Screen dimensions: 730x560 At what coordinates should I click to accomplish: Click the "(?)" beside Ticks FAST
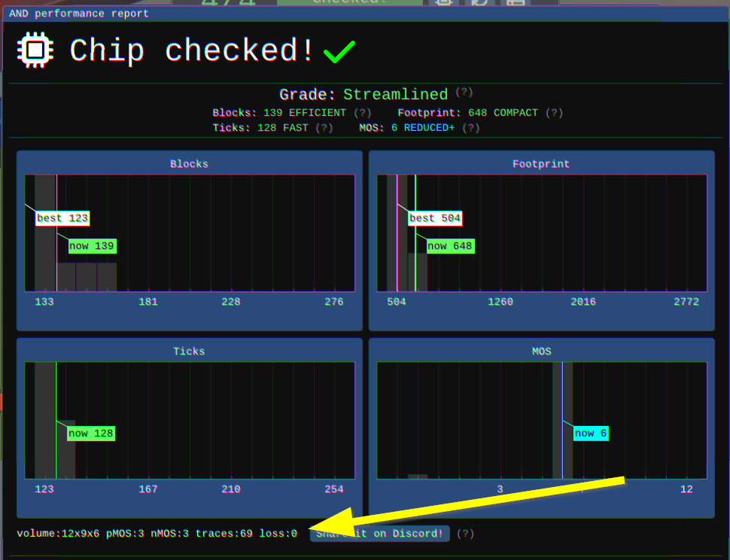point(324,127)
